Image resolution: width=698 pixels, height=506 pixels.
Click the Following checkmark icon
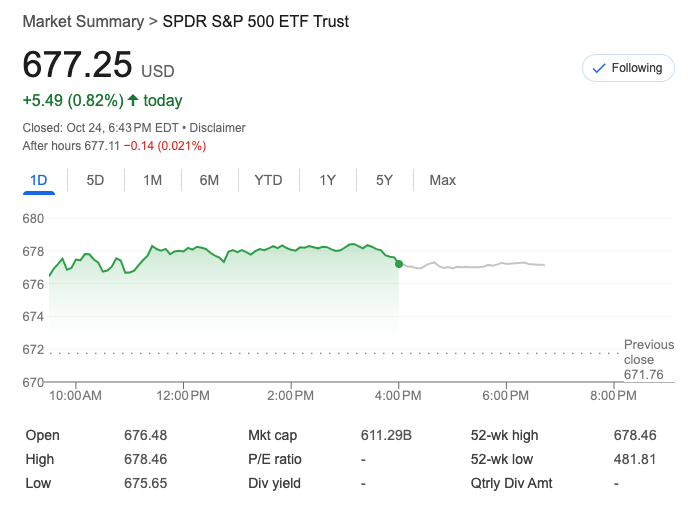(x=599, y=68)
